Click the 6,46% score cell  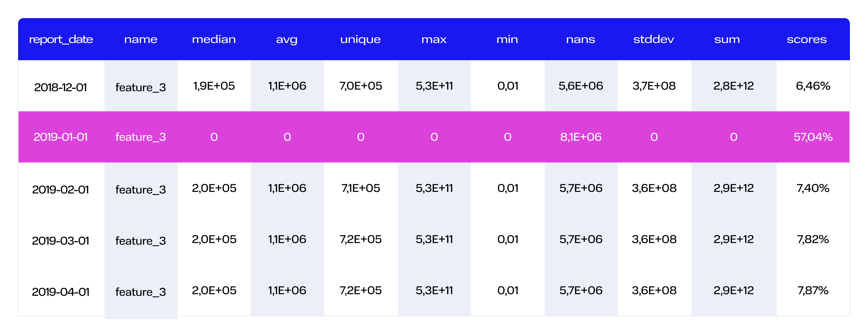813,86
